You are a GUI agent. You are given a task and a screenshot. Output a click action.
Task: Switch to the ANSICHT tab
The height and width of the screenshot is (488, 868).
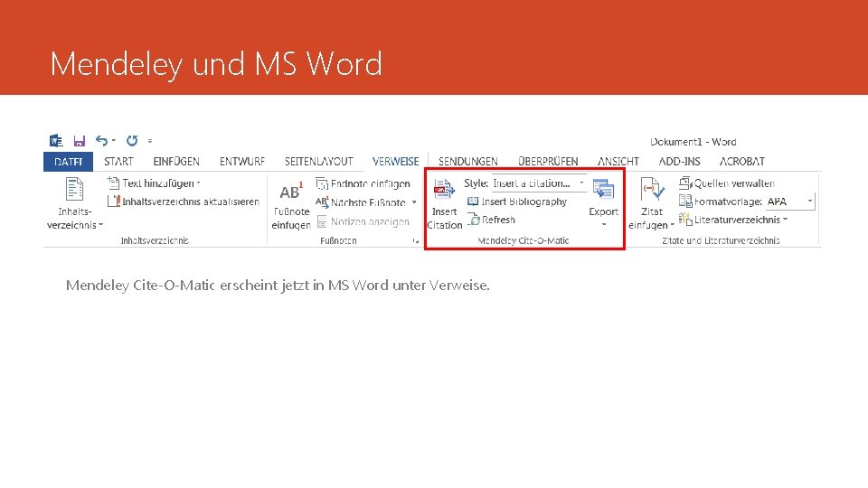tap(618, 162)
